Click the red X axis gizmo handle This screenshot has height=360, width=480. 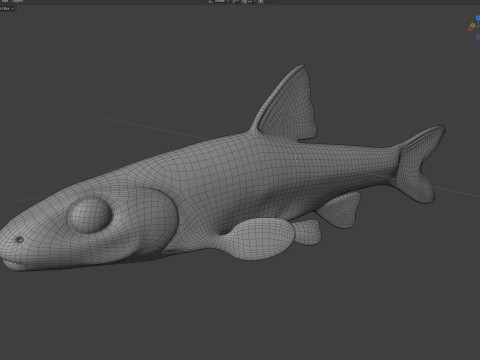(471, 29)
